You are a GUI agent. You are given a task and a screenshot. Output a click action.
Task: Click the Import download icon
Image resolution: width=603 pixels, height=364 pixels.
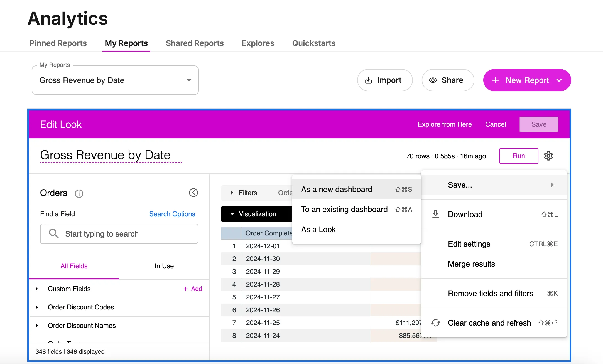(368, 80)
